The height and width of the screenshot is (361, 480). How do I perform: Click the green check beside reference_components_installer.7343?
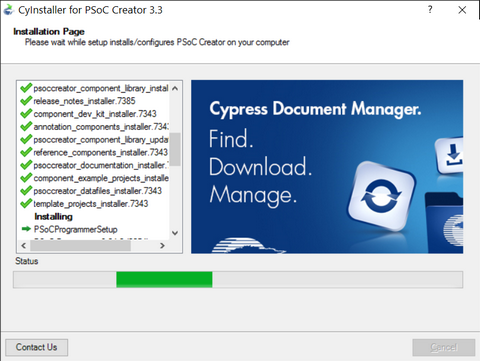coord(26,152)
